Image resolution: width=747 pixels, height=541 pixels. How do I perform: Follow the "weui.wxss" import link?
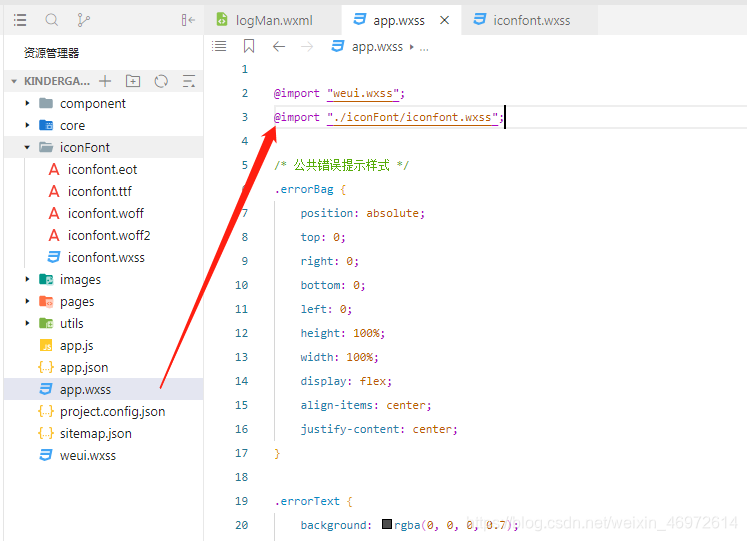pos(363,93)
